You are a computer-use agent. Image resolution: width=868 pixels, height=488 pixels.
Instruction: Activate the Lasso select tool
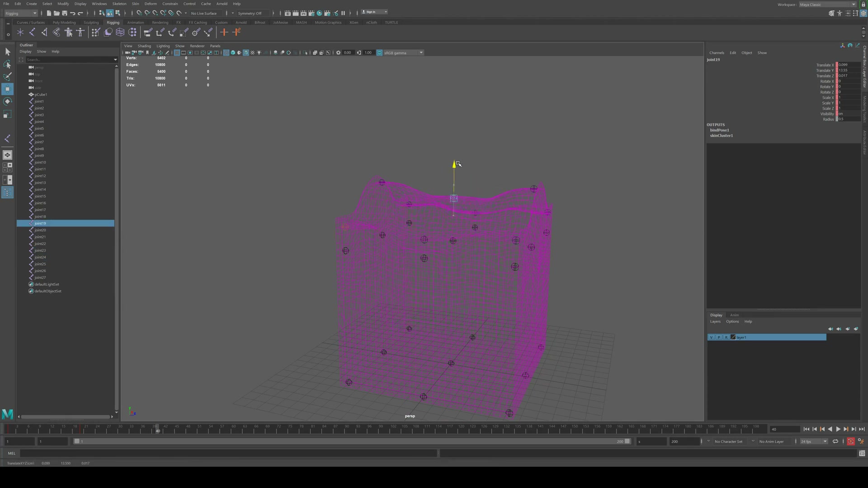coord(7,65)
